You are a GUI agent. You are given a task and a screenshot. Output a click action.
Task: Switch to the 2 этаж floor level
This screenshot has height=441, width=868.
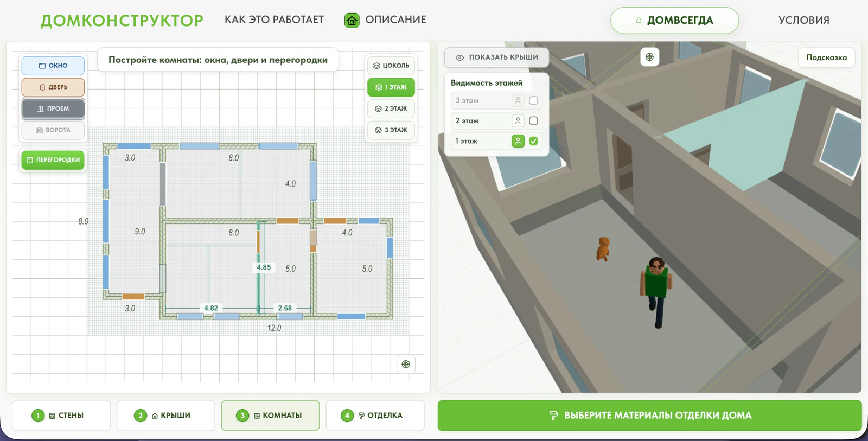point(391,108)
